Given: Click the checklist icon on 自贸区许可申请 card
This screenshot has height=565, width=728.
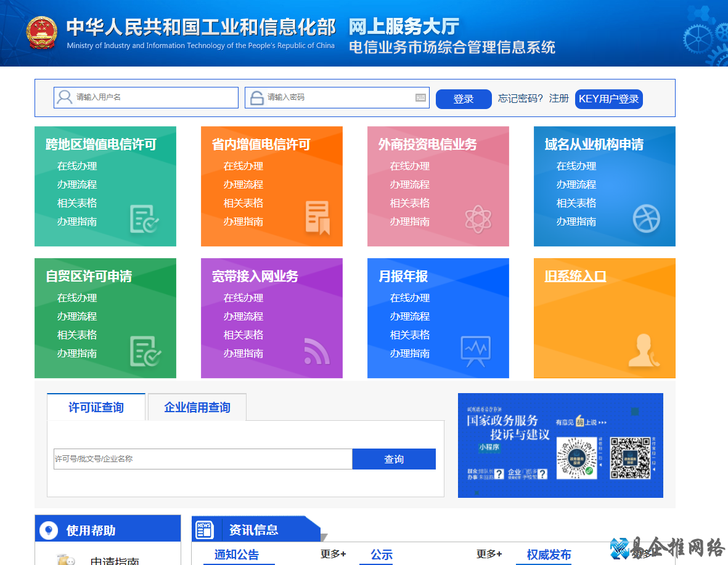Looking at the screenshot, I should click(x=146, y=351).
